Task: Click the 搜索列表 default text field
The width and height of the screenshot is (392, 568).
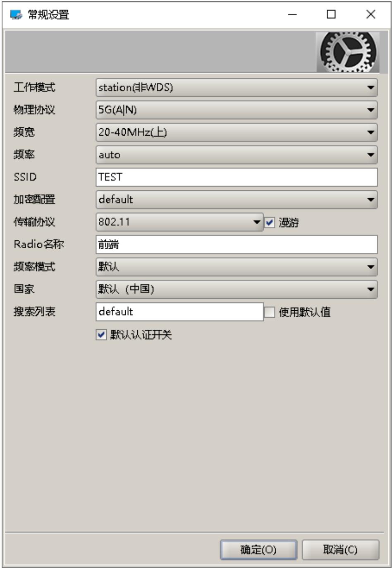Action: (179, 312)
